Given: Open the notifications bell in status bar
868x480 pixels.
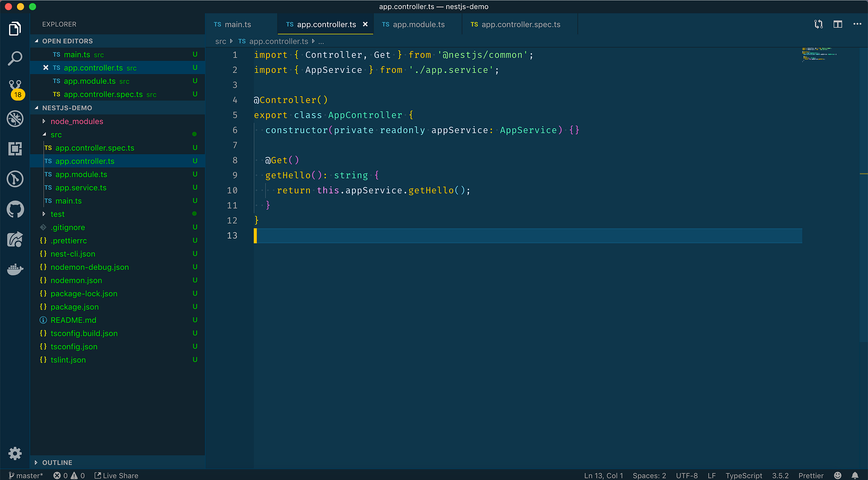Looking at the screenshot, I should click(x=855, y=475).
